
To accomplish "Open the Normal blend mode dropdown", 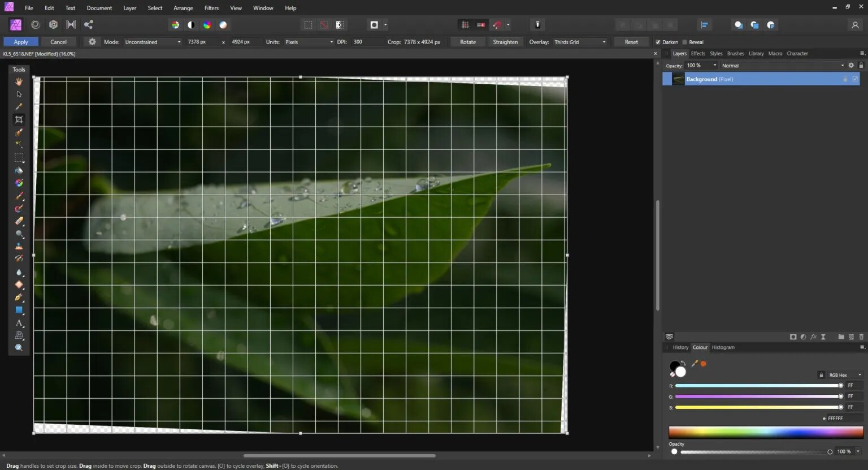I will coord(782,66).
